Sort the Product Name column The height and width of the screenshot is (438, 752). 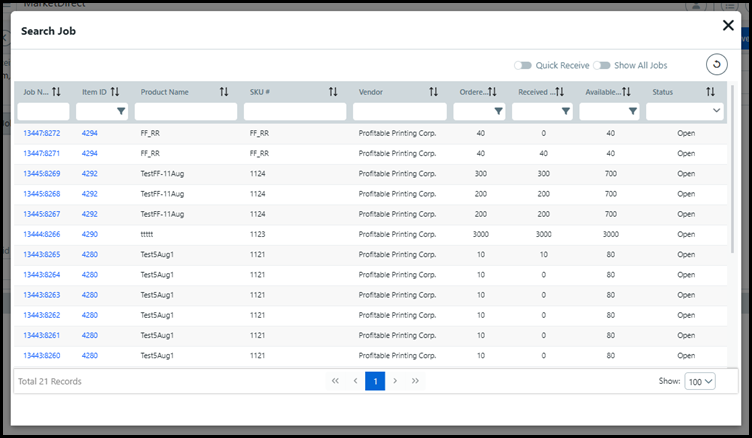pos(224,92)
